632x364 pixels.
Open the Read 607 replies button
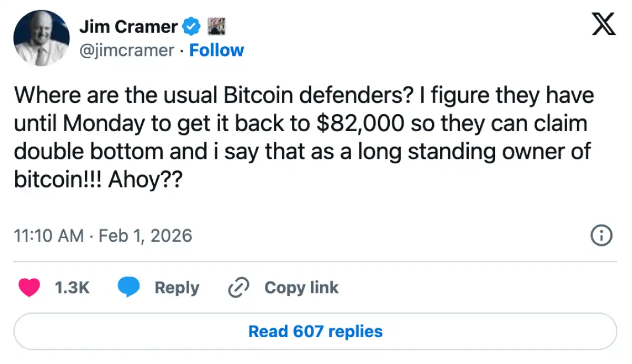pos(315,331)
